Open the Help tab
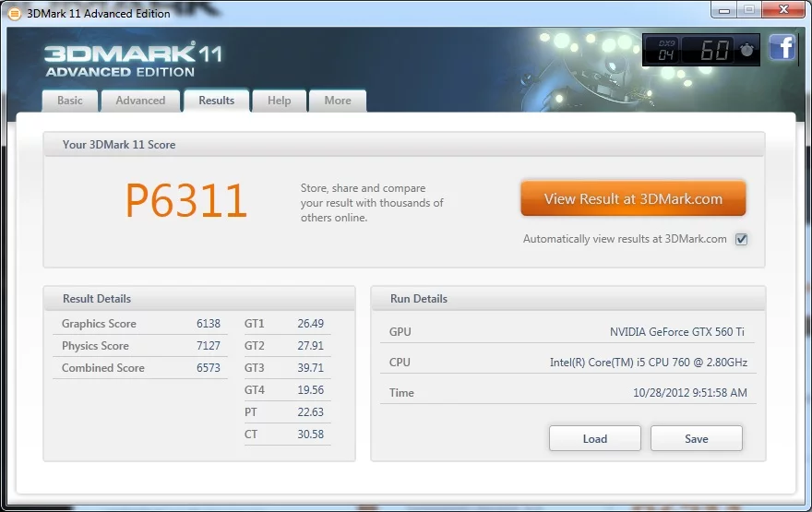 [x=279, y=101]
